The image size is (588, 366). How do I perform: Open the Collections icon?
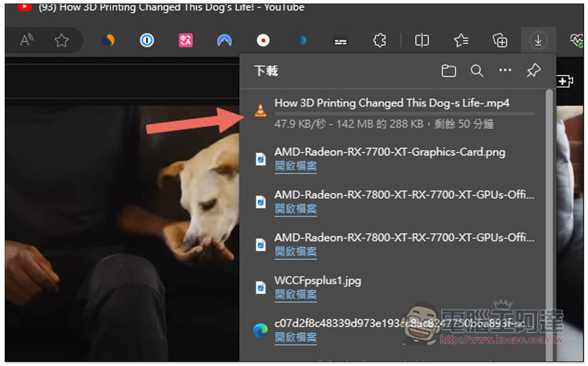click(x=500, y=40)
